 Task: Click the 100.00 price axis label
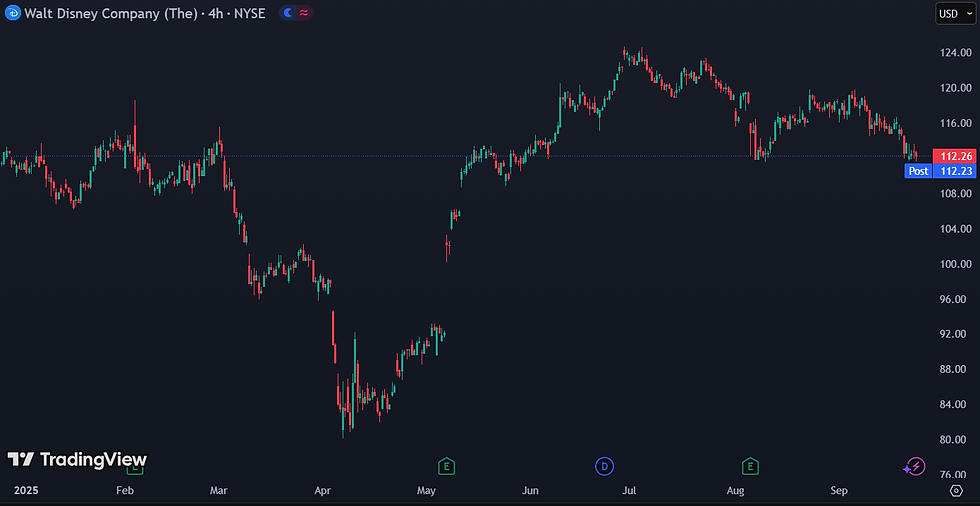[x=956, y=264]
